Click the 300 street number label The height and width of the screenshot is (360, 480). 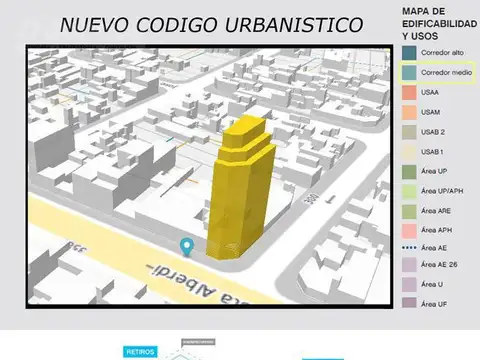311,198
